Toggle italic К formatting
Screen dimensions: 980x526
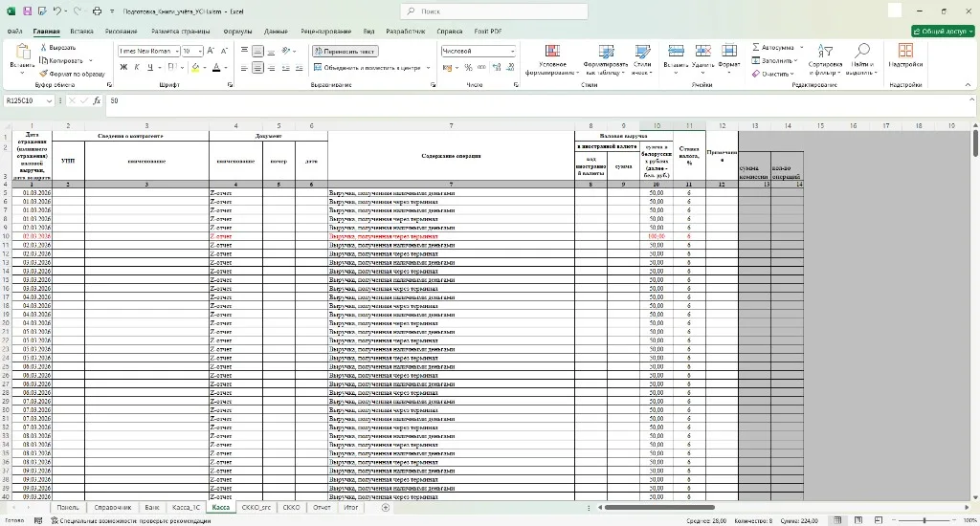pyautogui.click(x=137, y=68)
